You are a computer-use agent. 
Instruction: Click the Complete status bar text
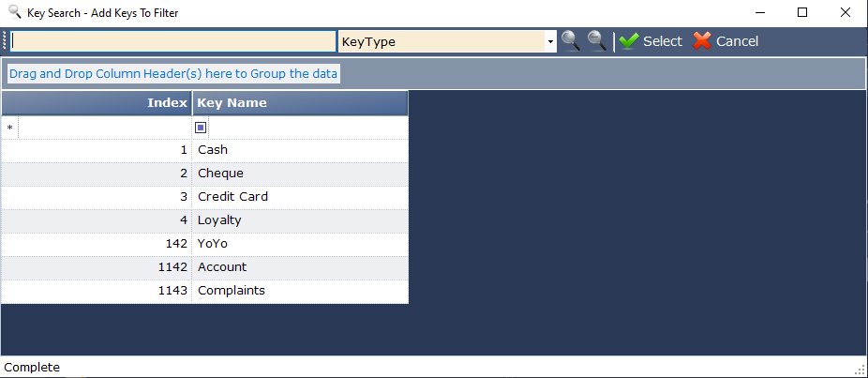(32, 367)
